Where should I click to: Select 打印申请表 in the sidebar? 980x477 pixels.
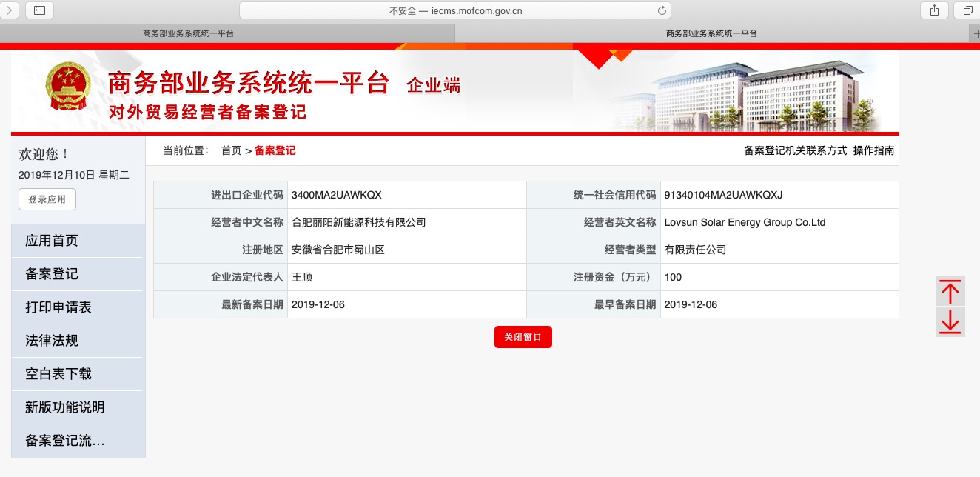78,307
